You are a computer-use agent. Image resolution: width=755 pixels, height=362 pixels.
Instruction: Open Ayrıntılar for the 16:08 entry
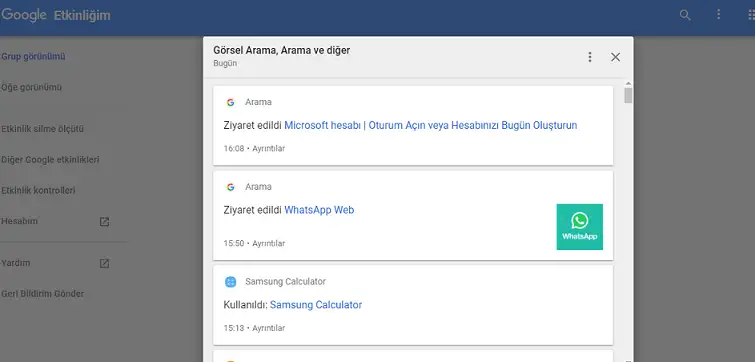pos(269,149)
